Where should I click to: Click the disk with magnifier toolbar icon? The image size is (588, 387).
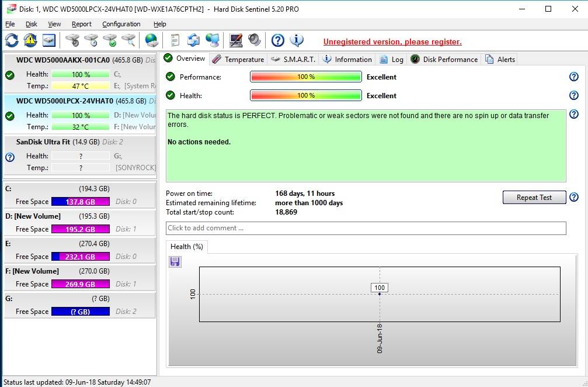coord(128,40)
